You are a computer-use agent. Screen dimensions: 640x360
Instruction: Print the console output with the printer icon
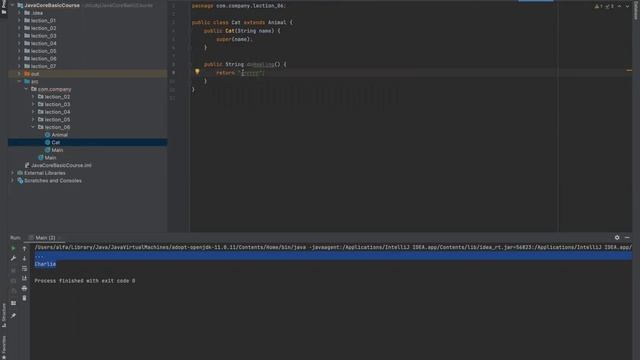click(24, 288)
